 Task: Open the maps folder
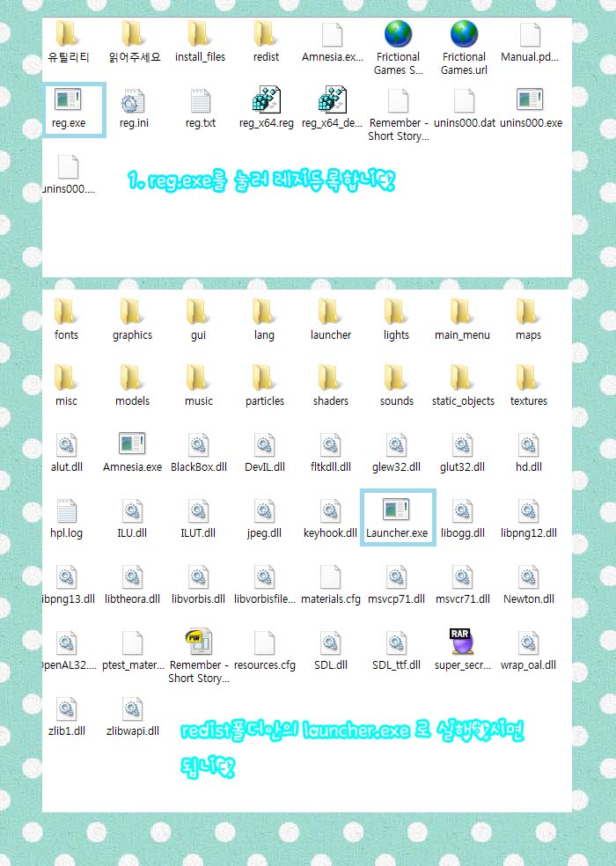[x=528, y=312]
